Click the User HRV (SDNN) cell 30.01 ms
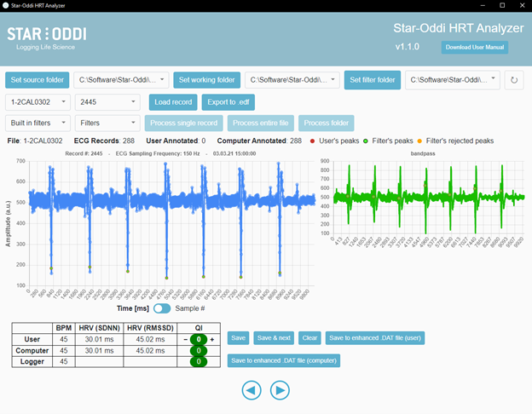The width and height of the screenshot is (532, 414). pyautogui.click(x=100, y=339)
